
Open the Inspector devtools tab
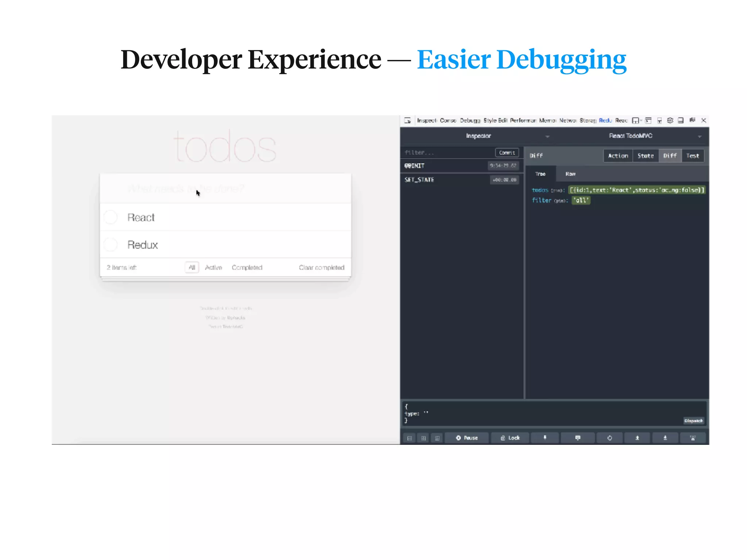coord(427,120)
